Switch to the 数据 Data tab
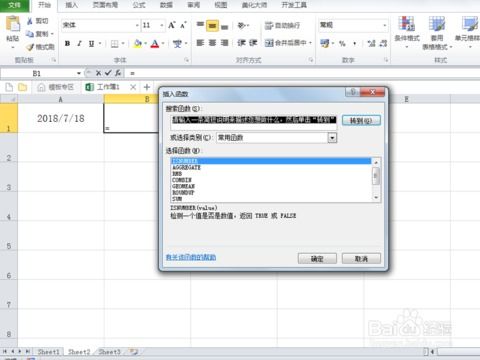Image resolution: width=480 pixels, height=360 pixels. click(x=166, y=5)
